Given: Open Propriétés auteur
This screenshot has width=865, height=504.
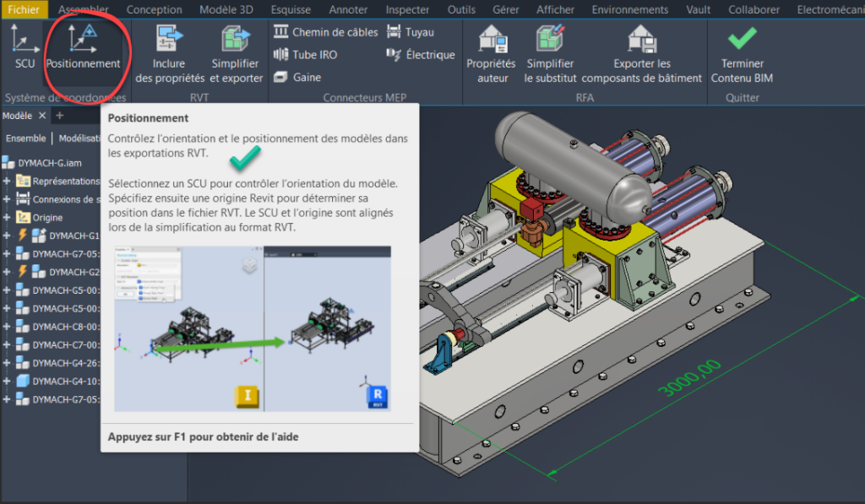Looking at the screenshot, I should (492, 54).
